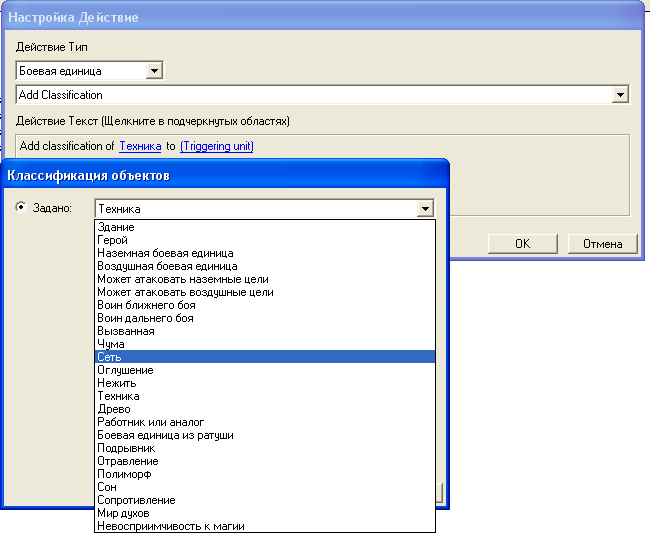Select Невосприимчивость к магии entry

(x=265, y=526)
